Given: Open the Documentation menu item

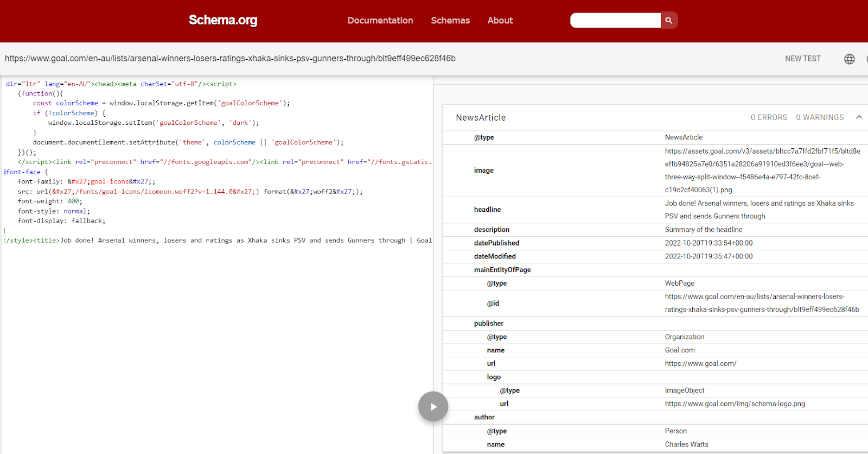Looking at the screenshot, I should 380,21.
